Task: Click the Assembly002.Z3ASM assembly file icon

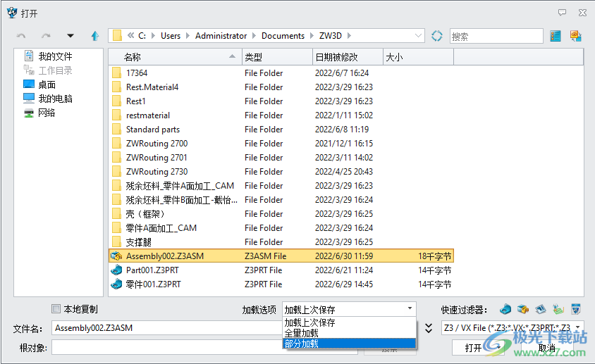Action: [116, 256]
